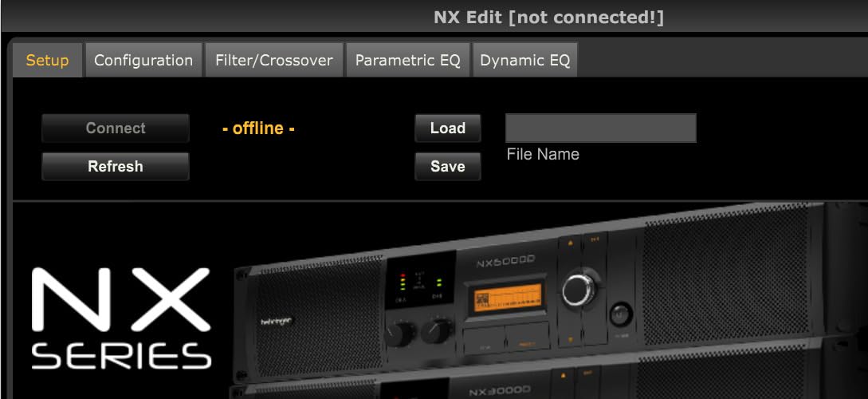
Task: Click the offline status text
Action: (x=258, y=128)
